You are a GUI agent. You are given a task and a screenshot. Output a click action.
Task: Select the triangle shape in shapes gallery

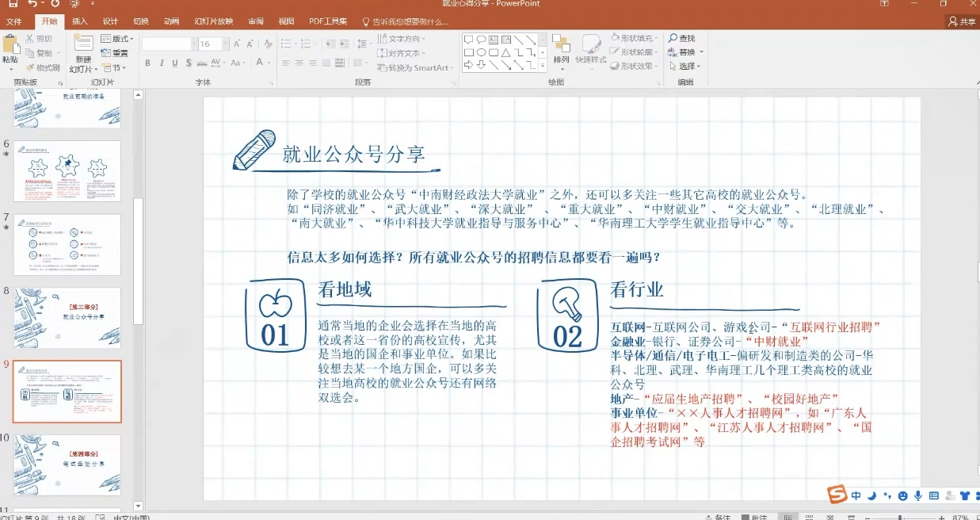coord(506,52)
